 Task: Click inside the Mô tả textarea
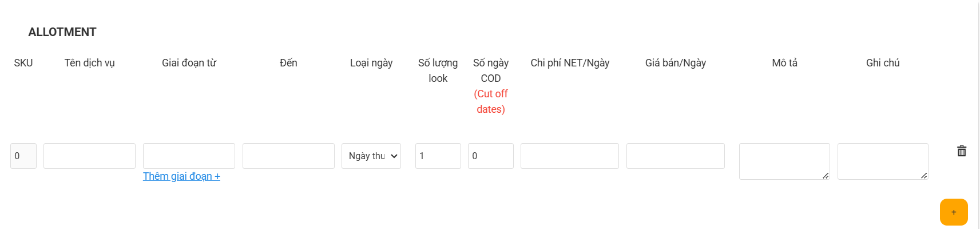pos(784,161)
